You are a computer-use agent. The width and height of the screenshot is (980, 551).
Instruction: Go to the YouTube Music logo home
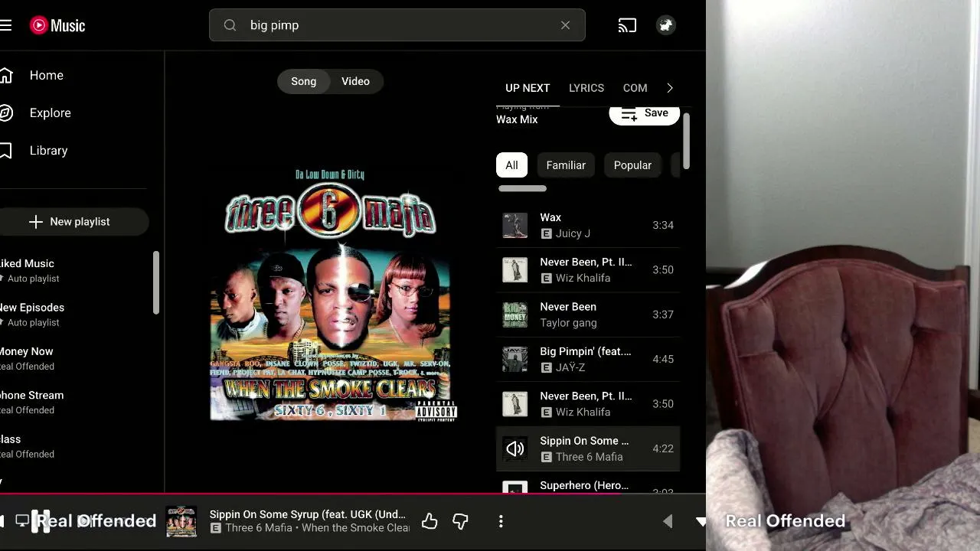pyautogui.click(x=57, y=25)
